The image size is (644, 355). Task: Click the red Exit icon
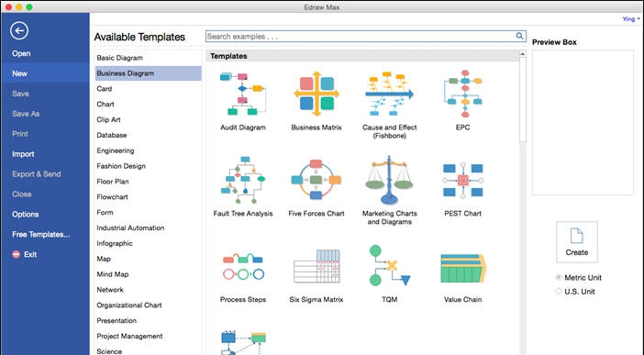16,254
